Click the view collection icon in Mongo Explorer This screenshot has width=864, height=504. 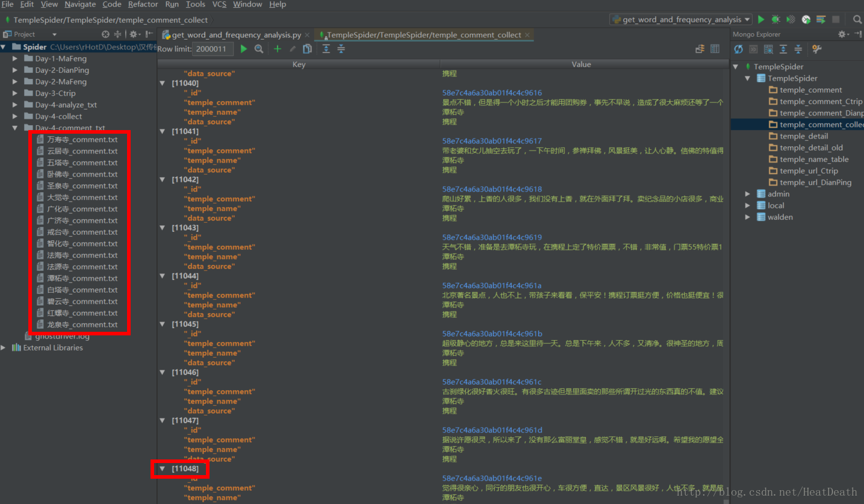pyautogui.click(x=768, y=49)
